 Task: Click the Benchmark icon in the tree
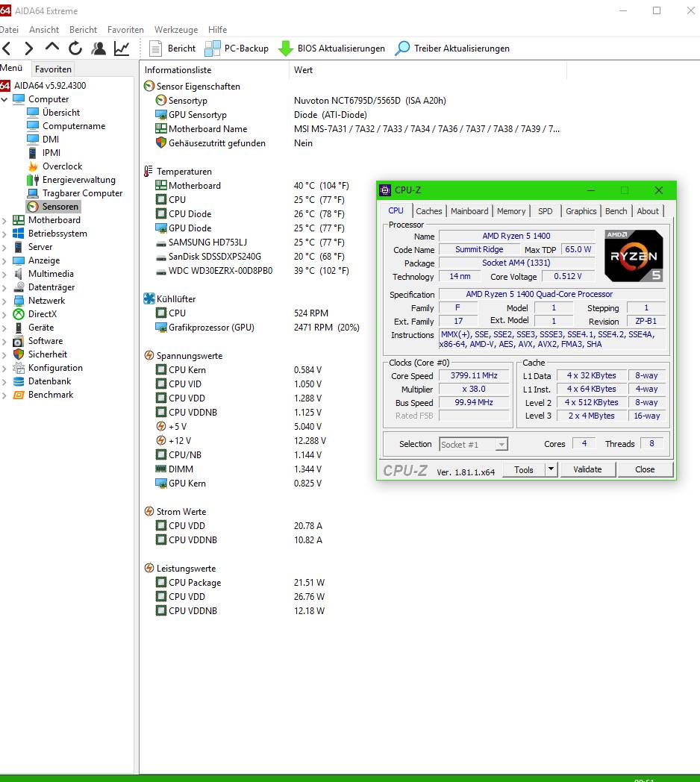point(19,395)
